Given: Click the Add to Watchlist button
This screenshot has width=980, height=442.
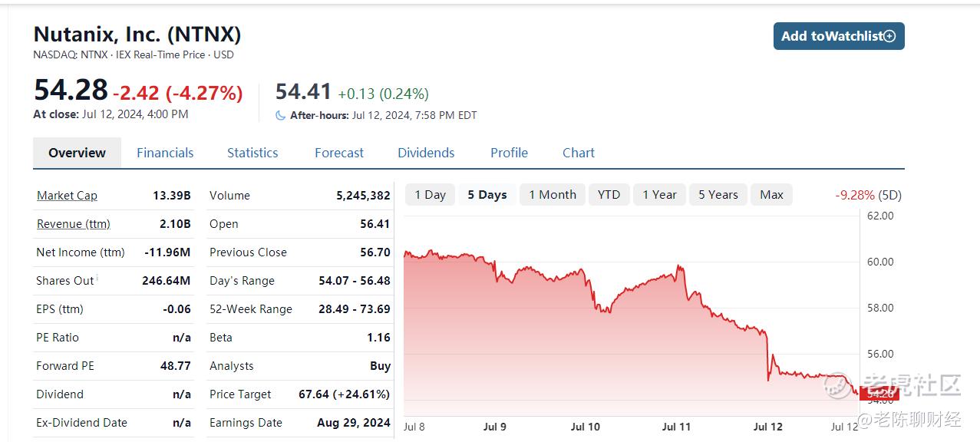Looking at the screenshot, I should click(839, 36).
